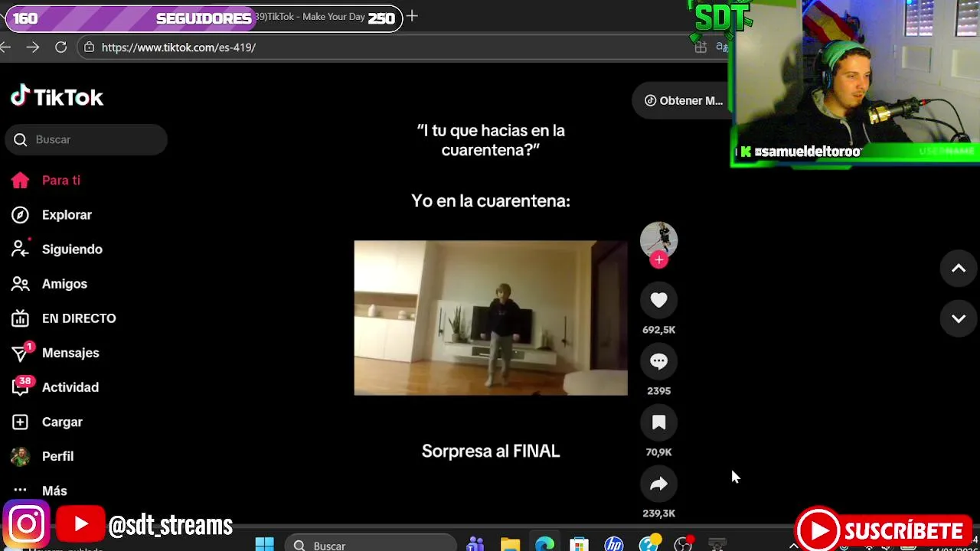Screen dimensions: 980x551
Task: Click the 692,5K likes count
Action: coord(658,330)
